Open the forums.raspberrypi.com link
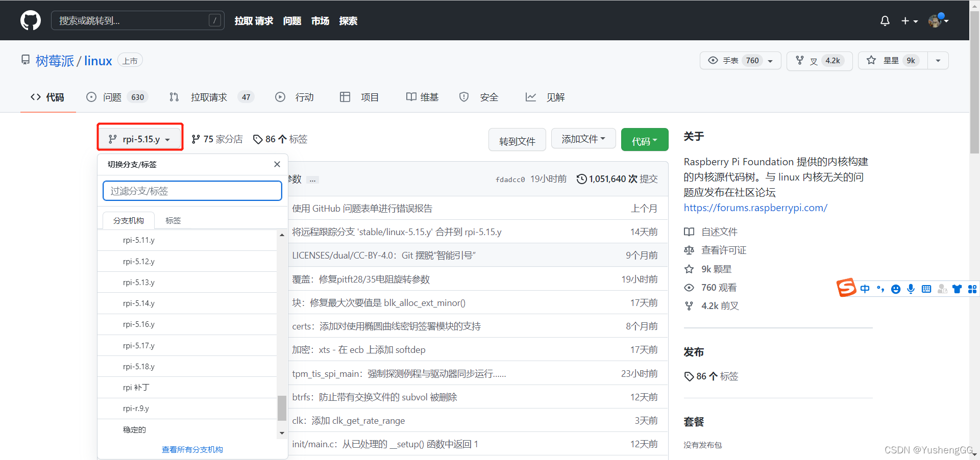This screenshot has width=980, height=460. (x=755, y=208)
